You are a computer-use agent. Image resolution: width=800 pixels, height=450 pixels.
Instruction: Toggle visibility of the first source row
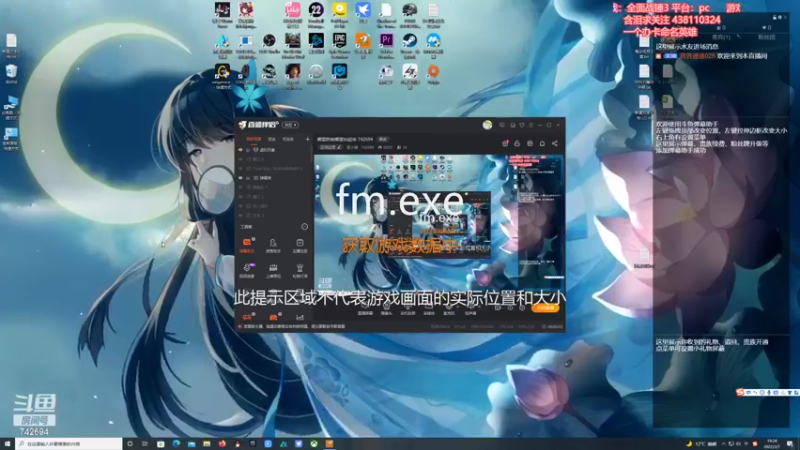(x=240, y=150)
